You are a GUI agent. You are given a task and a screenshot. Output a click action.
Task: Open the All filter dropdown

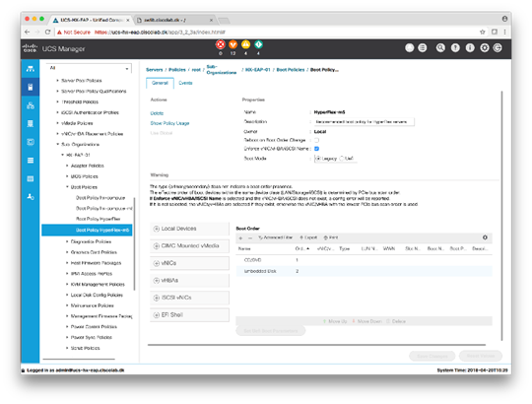(x=89, y=68)
